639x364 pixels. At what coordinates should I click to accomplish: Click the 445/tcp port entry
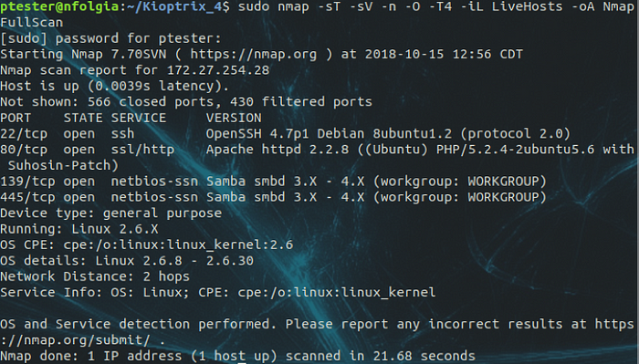click(27, 197)
